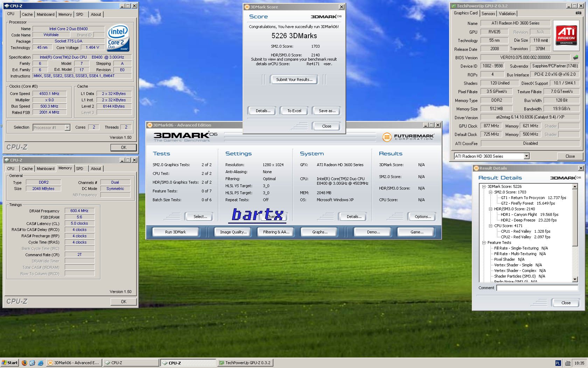Switch to Validation tab in GPU-Z
This screenshot has height=368, width=588.
(x=507, y=14)
